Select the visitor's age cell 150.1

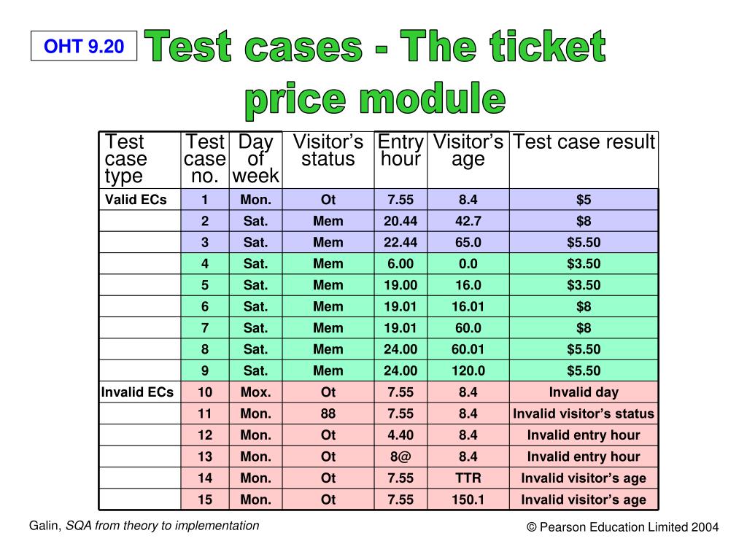[x=468, y=499]
